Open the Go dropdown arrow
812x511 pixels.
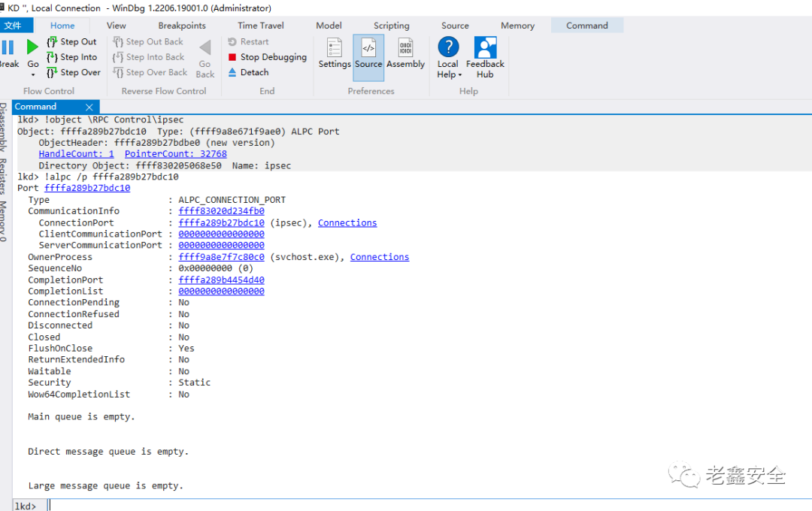tap(32, 75)
